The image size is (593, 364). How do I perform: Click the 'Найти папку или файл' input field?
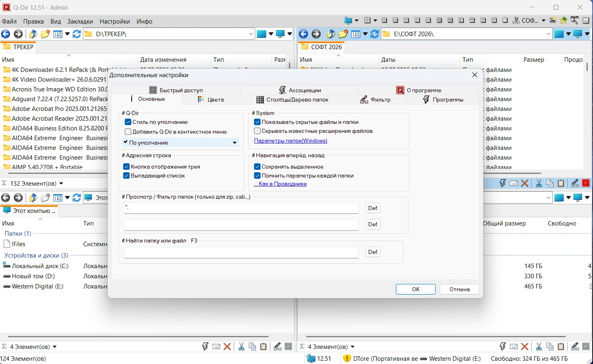click(x=241, y=252)
